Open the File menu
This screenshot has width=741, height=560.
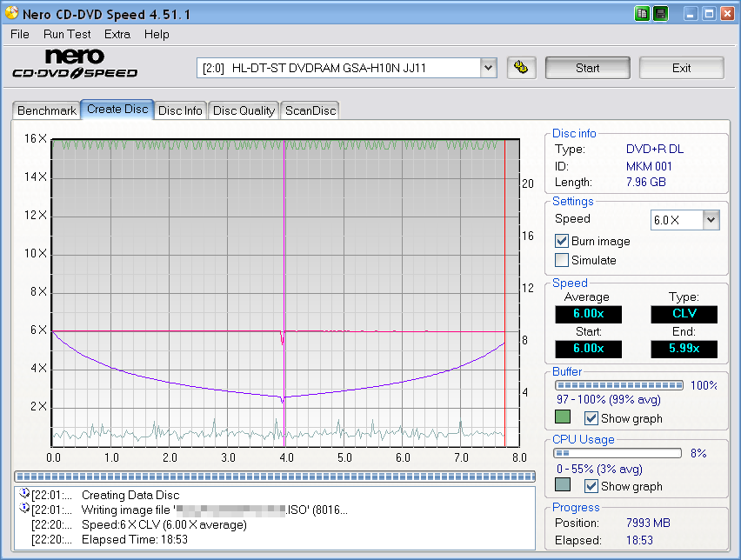click(x=20, y=35)
